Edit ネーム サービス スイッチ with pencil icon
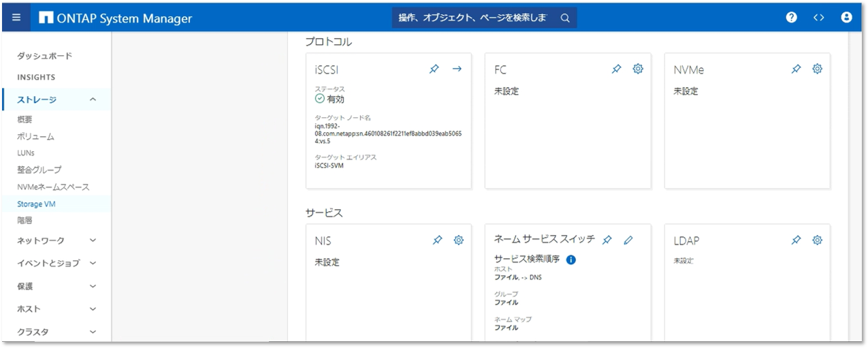 click(x=628, y=240)
